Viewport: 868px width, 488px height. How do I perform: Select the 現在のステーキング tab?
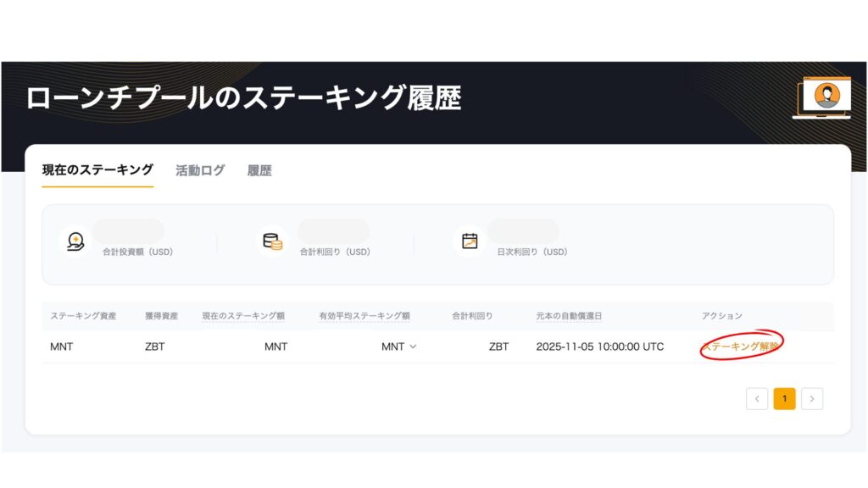pyautogui.click(x=97, y=170)
